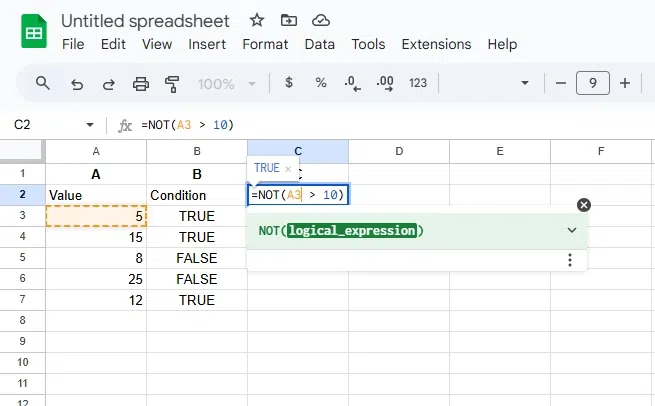Click the undo arrow icon

tap(77, 83)
